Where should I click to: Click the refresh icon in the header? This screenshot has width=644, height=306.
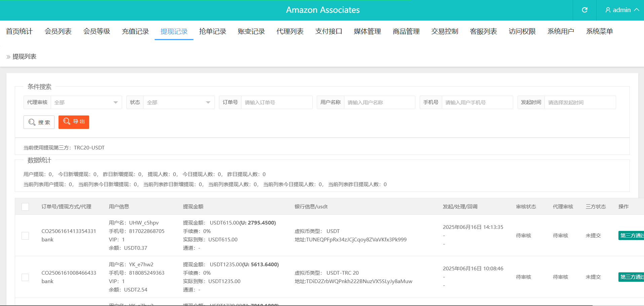point(584,10)
